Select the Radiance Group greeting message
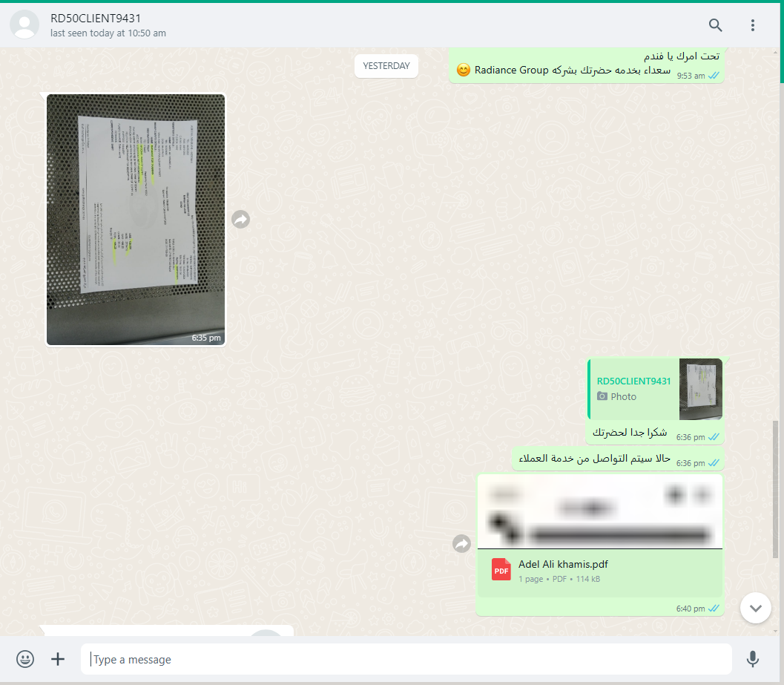The height and width of the screenshot is (685, 784). tap(587, 65)
